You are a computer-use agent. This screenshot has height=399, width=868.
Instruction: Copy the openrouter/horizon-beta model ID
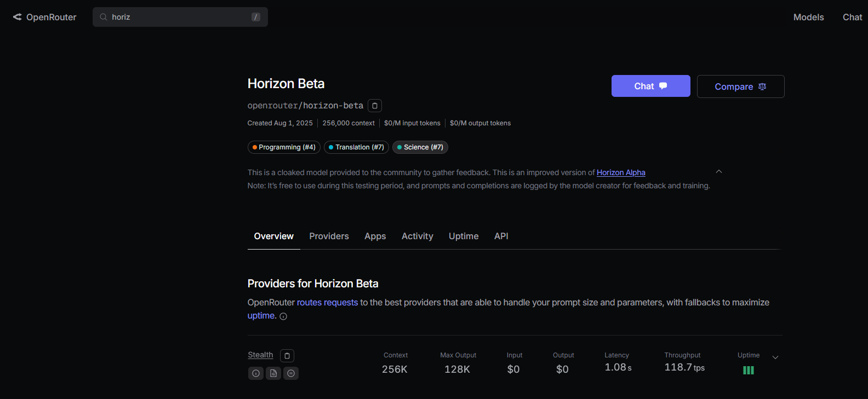click(375, 106)
